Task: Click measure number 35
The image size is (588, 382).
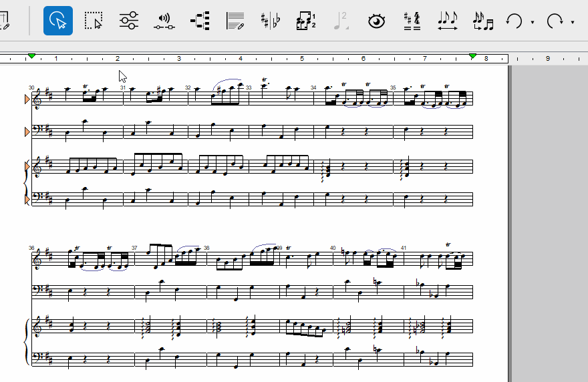Action: 393,87
